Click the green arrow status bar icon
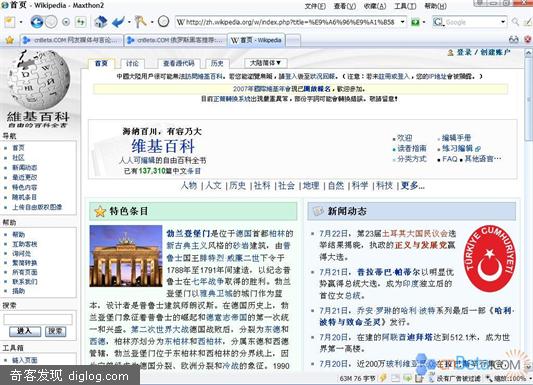533x385 pixels. point(407,378)
